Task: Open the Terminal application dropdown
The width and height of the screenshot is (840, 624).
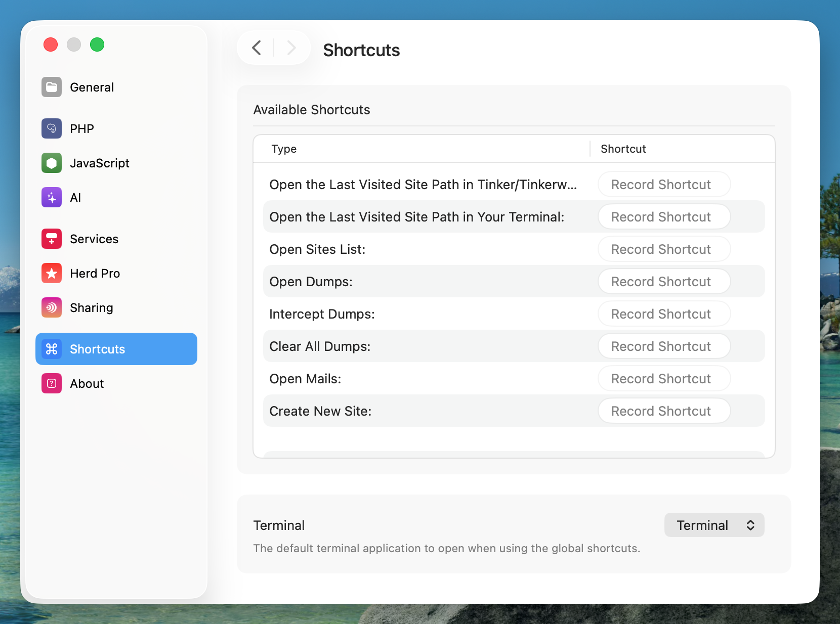Action: 714,525
